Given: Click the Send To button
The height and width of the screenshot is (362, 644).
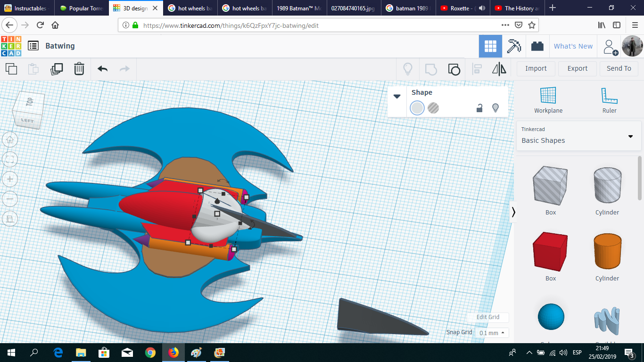Looking at the screenshot, I should click(x=619, y=68).
